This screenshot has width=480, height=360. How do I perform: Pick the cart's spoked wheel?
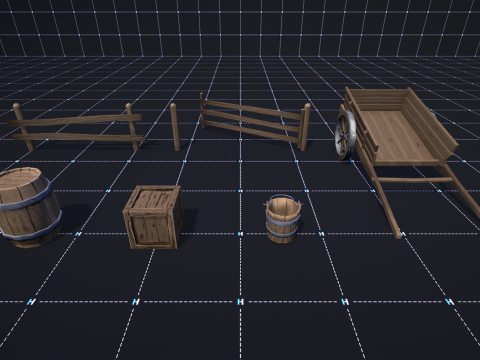[x=345, y=135]
